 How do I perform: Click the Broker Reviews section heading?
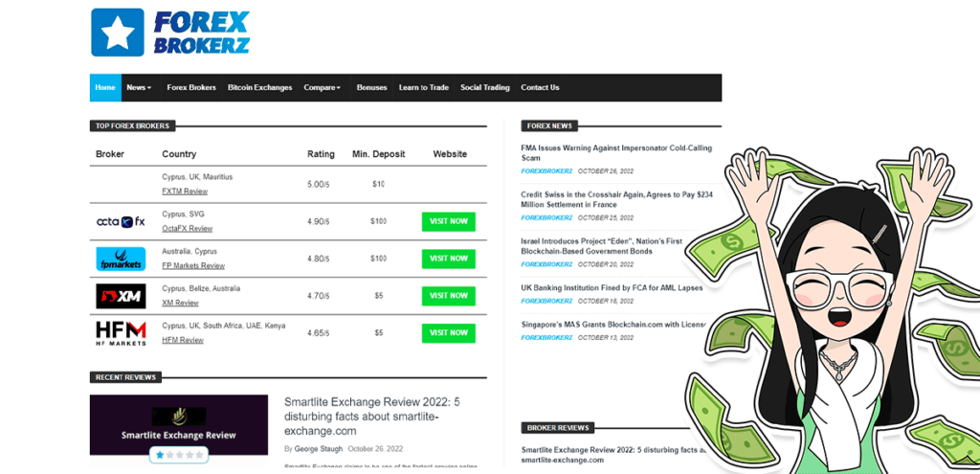558,428
